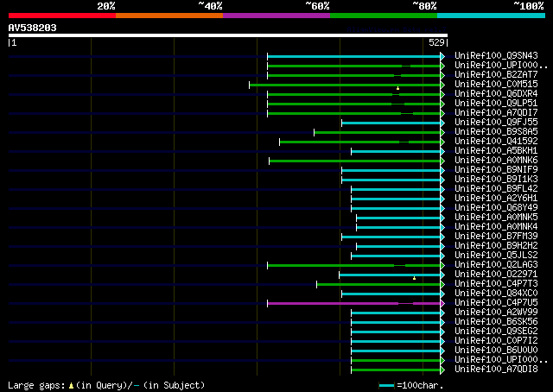Select the UniRef100_C4P7U5 label

[x=496, y=303]
